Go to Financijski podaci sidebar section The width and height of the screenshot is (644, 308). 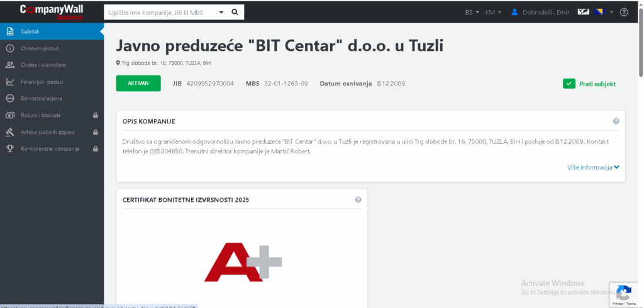[42, 82]
